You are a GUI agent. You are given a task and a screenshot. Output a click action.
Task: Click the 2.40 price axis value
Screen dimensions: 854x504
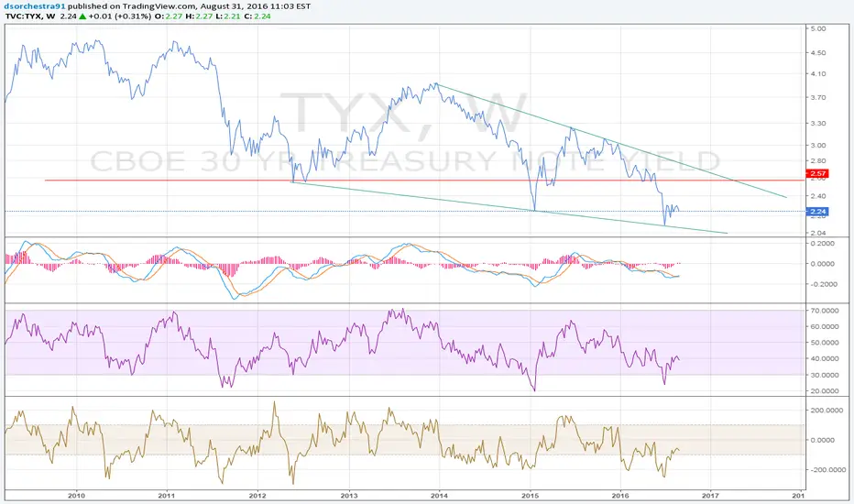coord(818,196)
